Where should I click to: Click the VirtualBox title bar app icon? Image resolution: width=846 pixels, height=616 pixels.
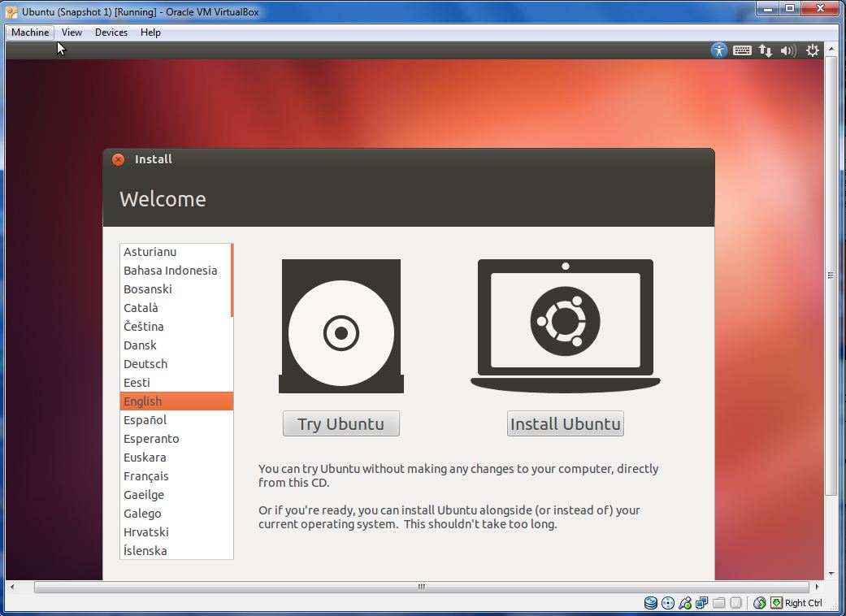pos(11,12)
